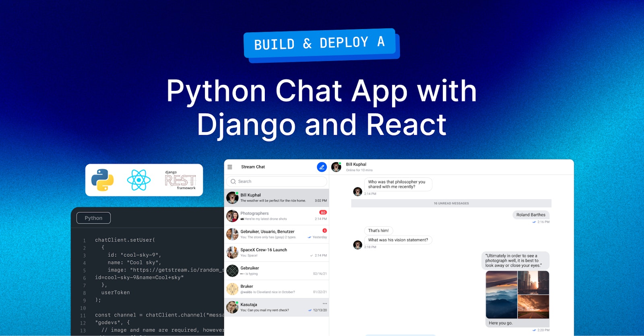Click read-receipt check next to Yesterday

click(x=310, y=237)
